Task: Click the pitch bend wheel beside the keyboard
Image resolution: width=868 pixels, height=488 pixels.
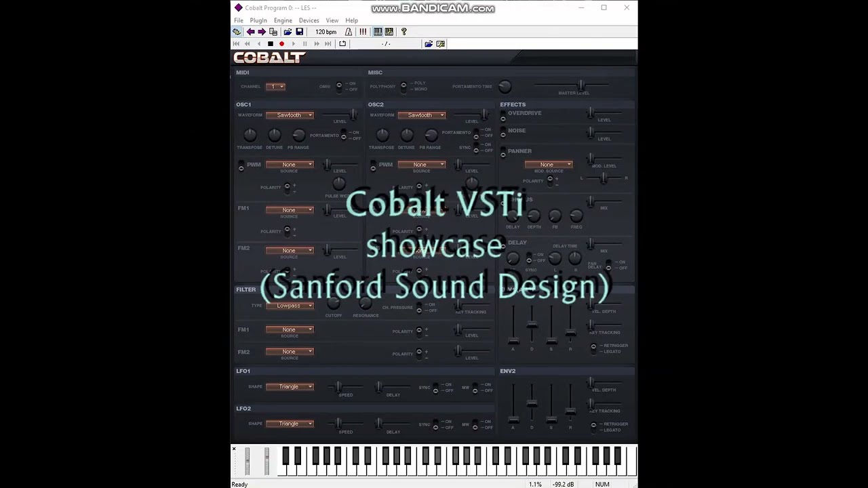Action: tap(247, 462)
